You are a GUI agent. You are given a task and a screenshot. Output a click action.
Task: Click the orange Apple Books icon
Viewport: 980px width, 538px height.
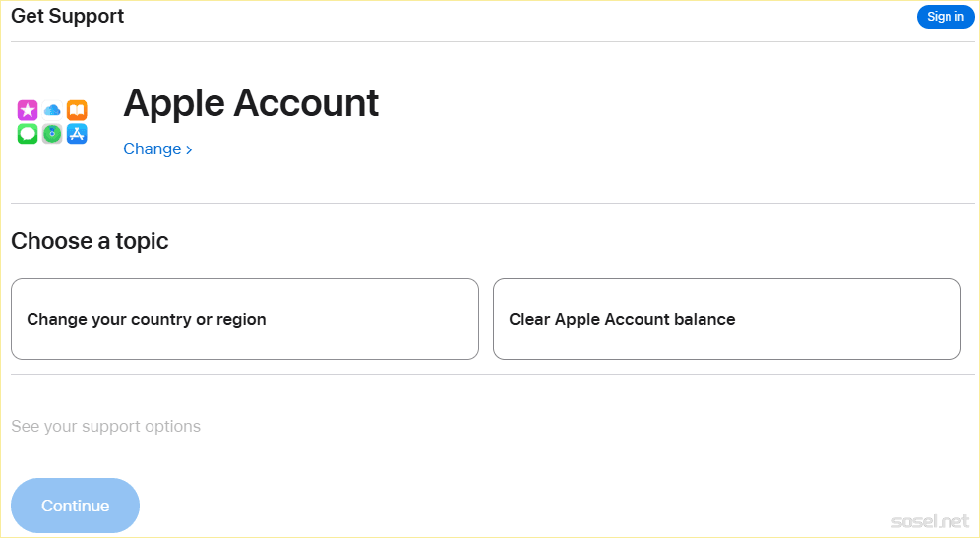click(x=77, y=110)
